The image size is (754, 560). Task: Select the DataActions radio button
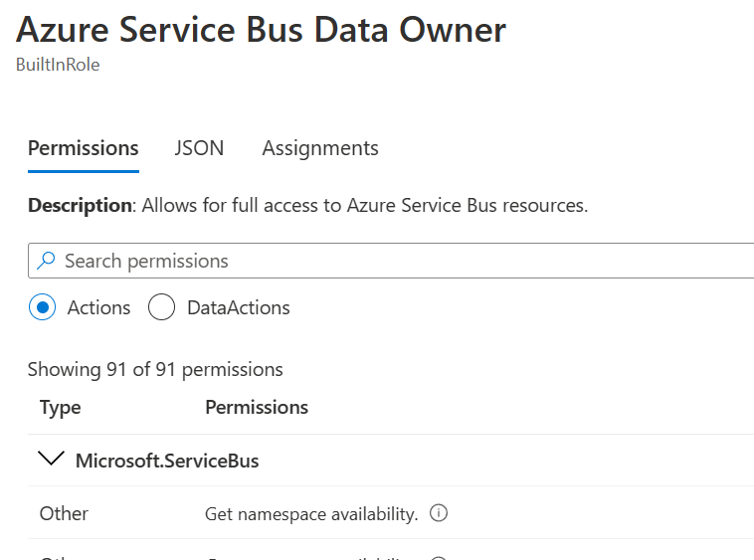(161, 307)
